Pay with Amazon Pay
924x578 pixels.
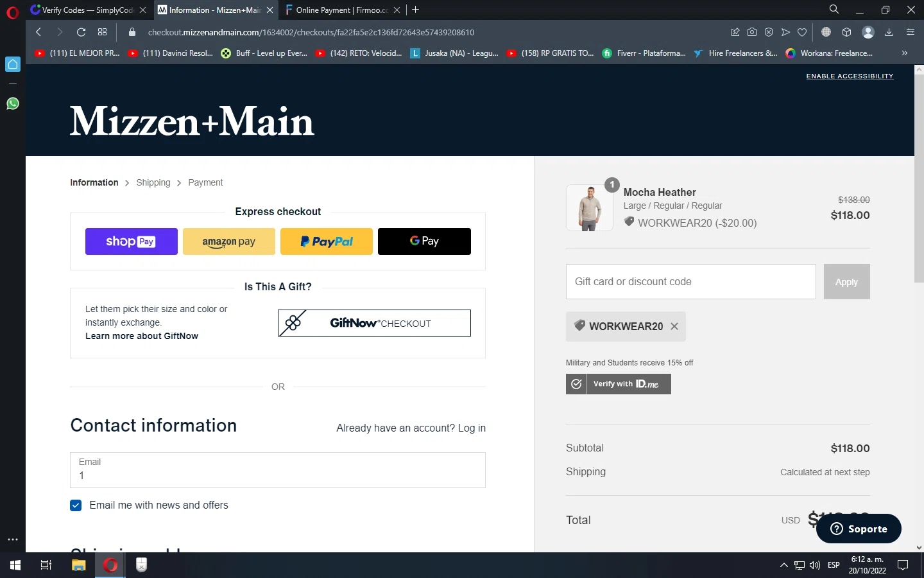[229, 241]
